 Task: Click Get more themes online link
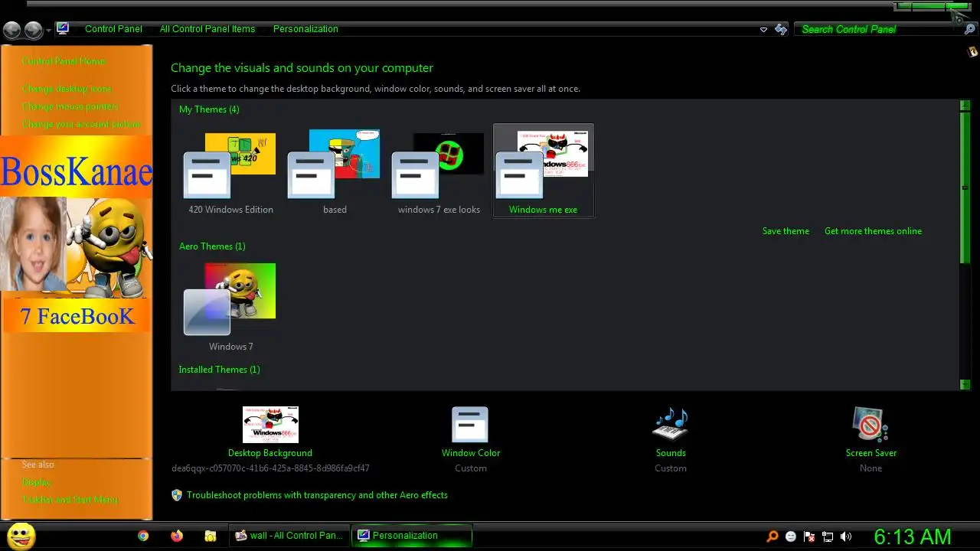(x=873, y=231)
